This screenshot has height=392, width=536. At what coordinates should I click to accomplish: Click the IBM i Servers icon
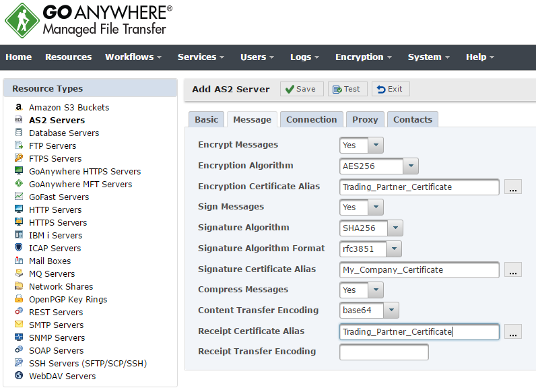(19, 235)
